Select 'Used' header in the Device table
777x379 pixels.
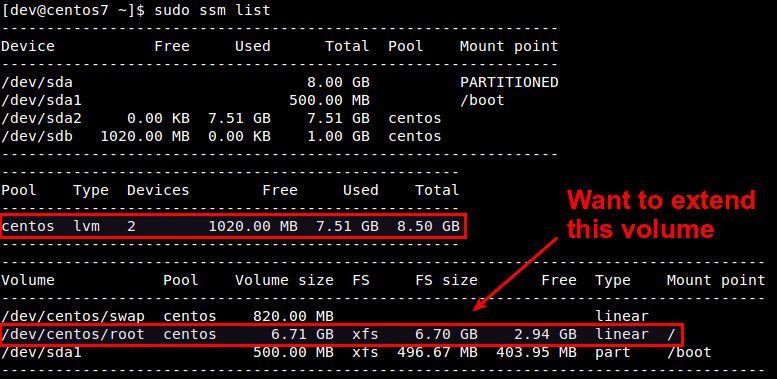(x=253, y=46)
